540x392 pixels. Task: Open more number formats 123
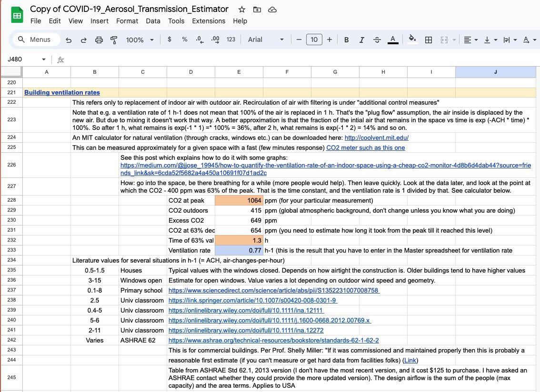tap(231, 39)
